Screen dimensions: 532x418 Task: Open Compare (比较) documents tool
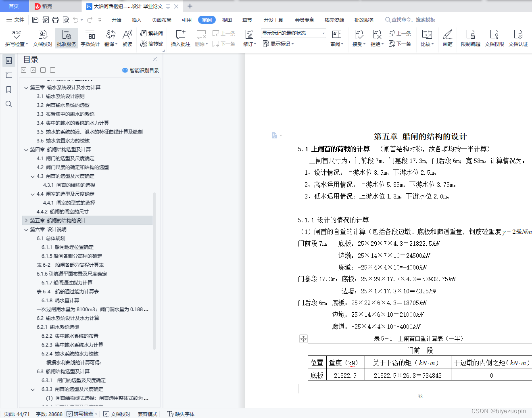click(427, 38)
